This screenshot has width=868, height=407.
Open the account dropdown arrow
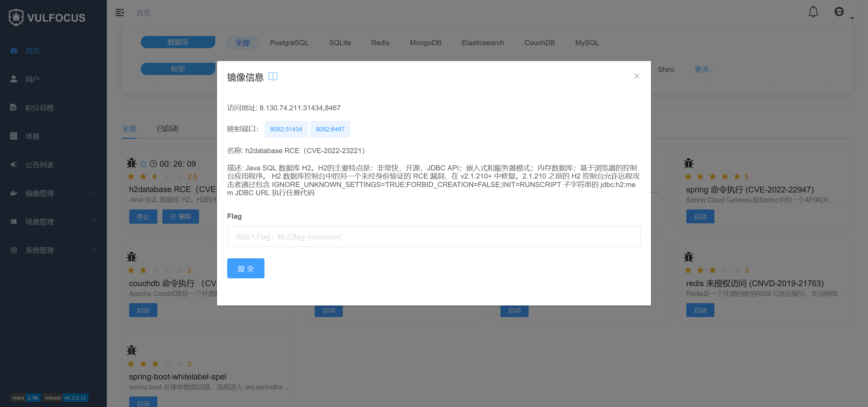pos(852,18)
